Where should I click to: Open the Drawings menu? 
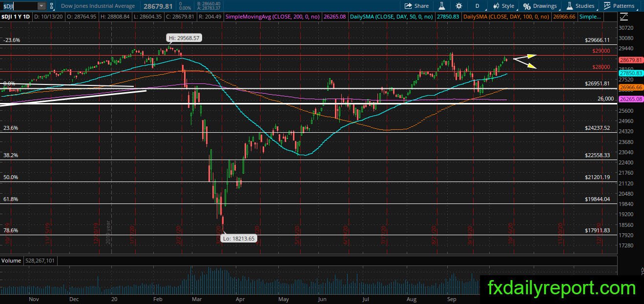click(x=540, y=6)
